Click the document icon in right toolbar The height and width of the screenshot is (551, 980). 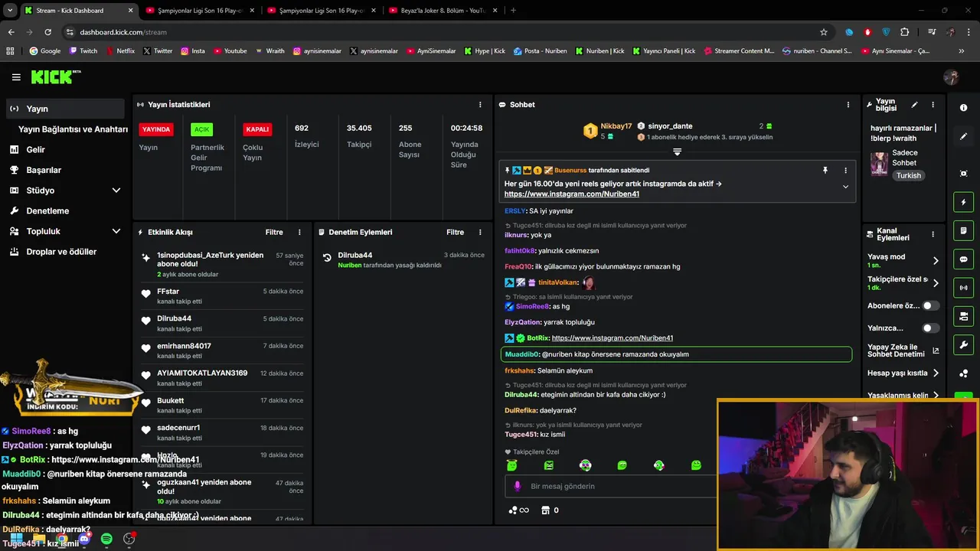tap(964, 231)
